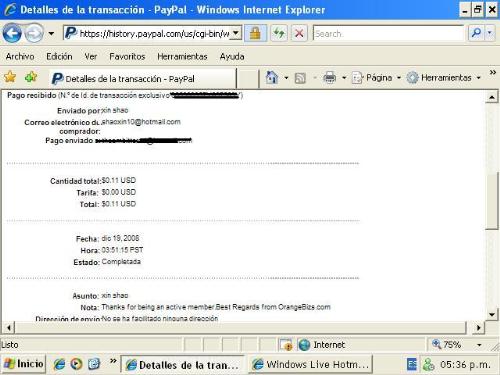500x375 pixels.
Task: Click the Favorites Center star icon
Action: [x=10, y=77]
